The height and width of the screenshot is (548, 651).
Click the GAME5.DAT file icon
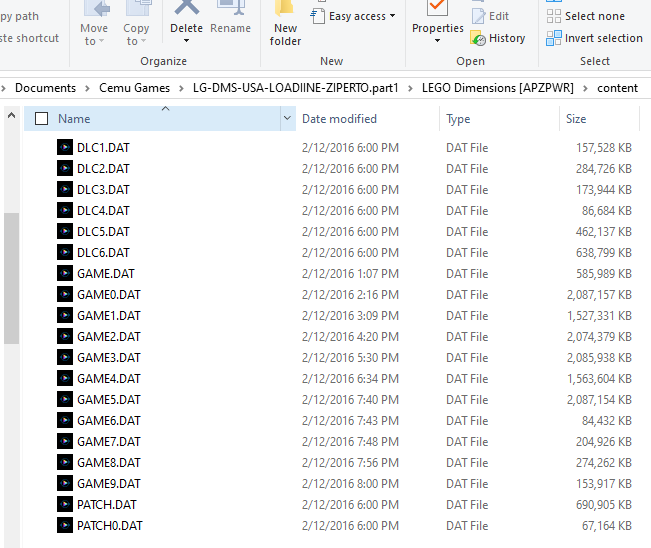coord(65,399)
